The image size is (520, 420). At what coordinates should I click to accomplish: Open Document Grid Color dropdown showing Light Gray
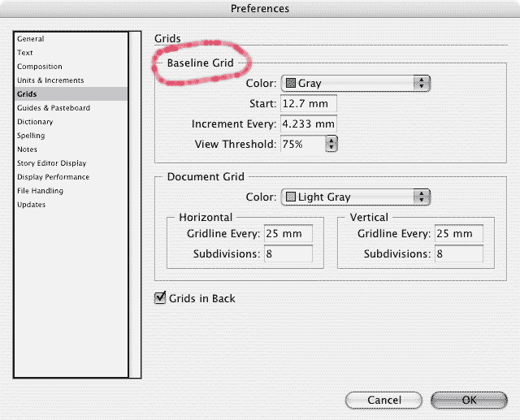coord(356,197)
